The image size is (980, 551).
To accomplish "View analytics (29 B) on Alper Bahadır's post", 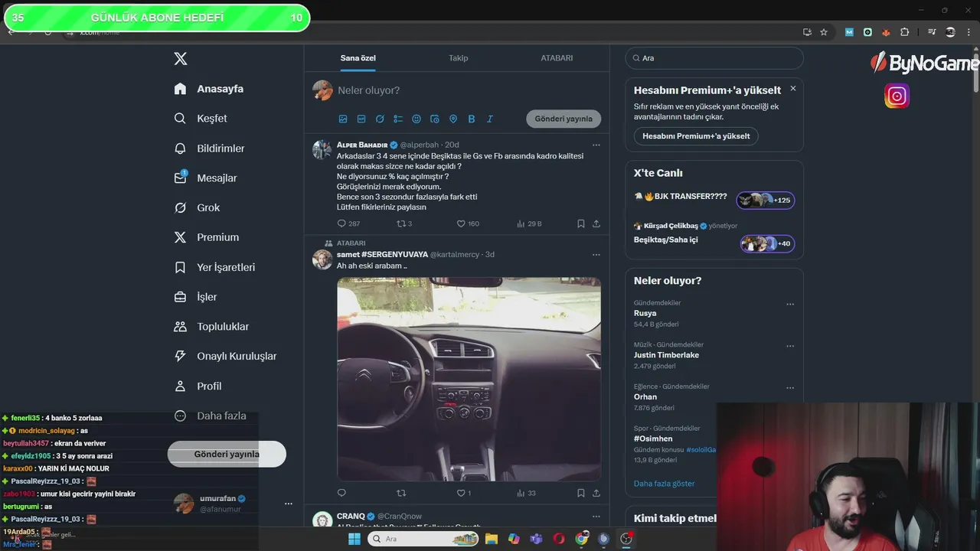I will coord(529,223).
